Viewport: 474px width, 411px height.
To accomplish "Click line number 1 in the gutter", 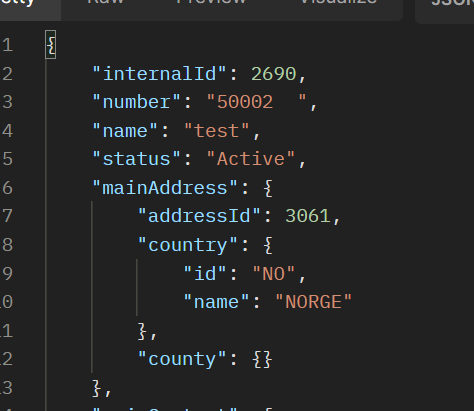I will pos(7,45).
